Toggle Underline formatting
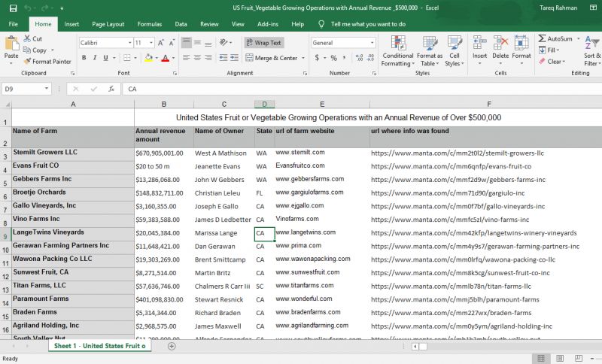 coord(105,58)
